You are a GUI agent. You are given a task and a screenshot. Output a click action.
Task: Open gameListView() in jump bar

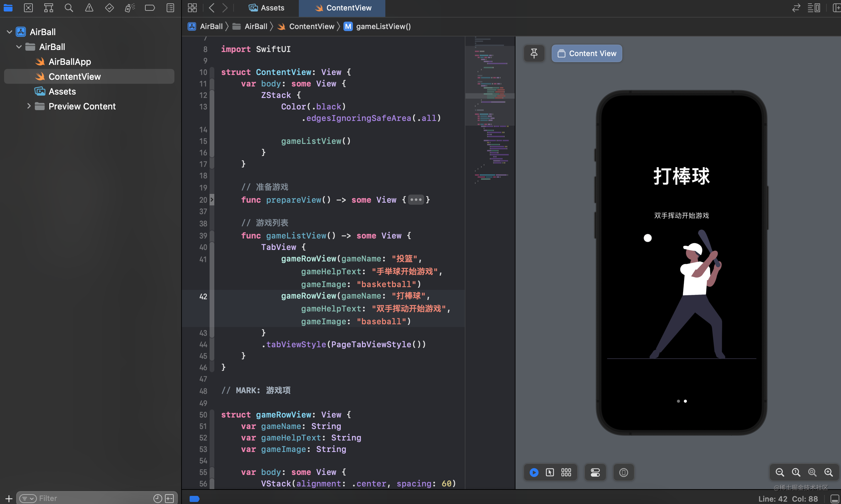tap(377, 26)
